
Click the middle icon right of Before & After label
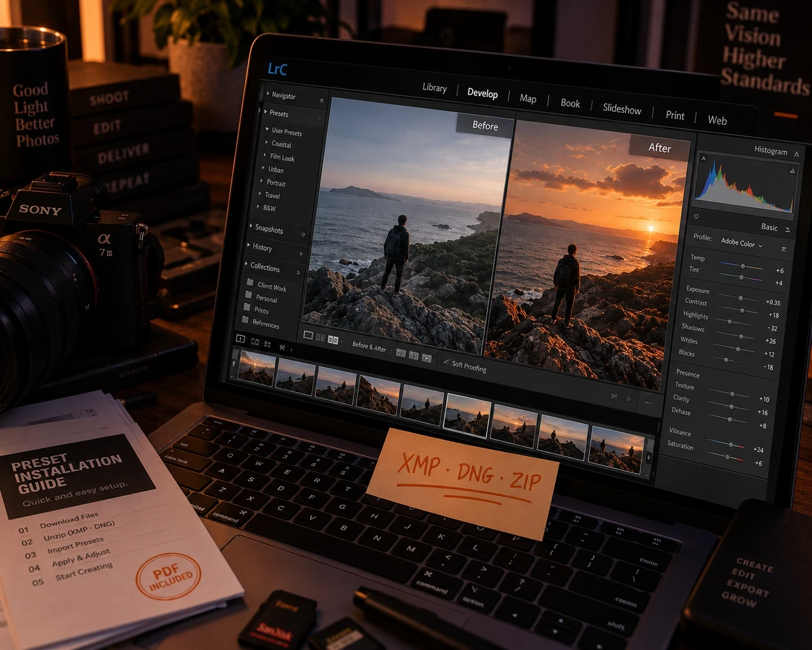[414, 355]
